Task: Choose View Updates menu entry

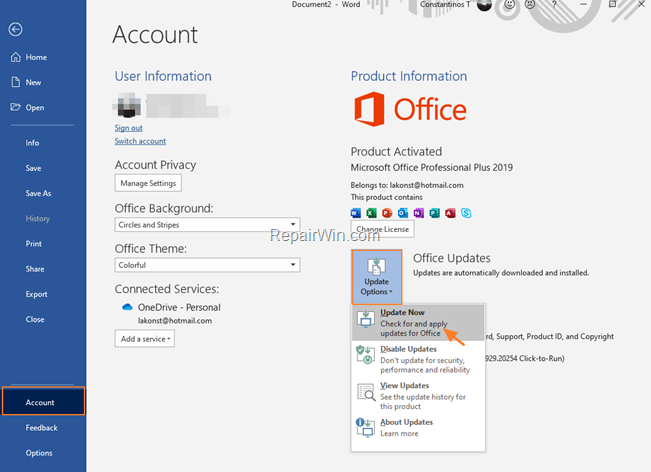Action: click(418, 396)
